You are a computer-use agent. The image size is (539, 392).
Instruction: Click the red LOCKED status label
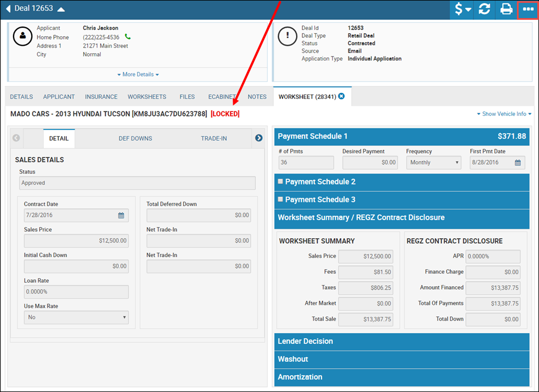click(x=225, y=114)
